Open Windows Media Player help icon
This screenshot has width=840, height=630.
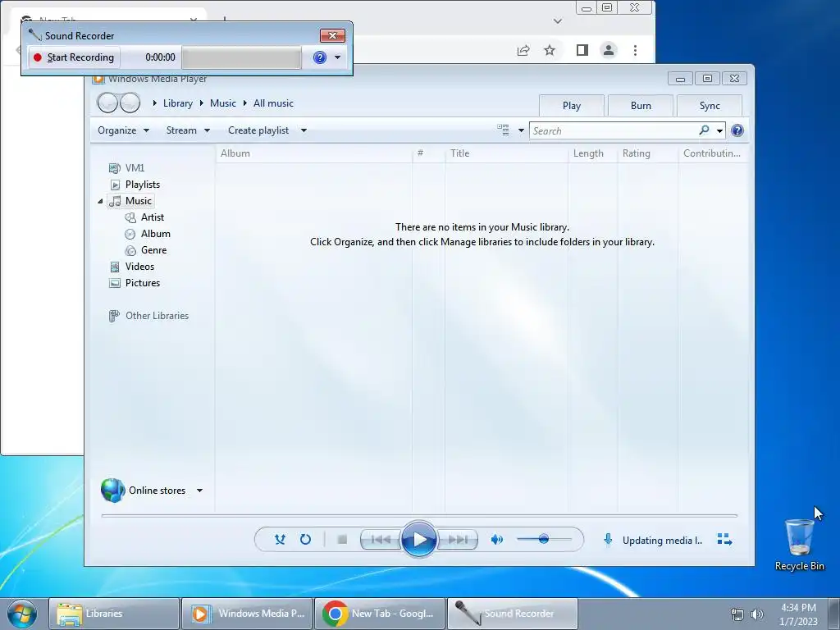tap(737, 130)
